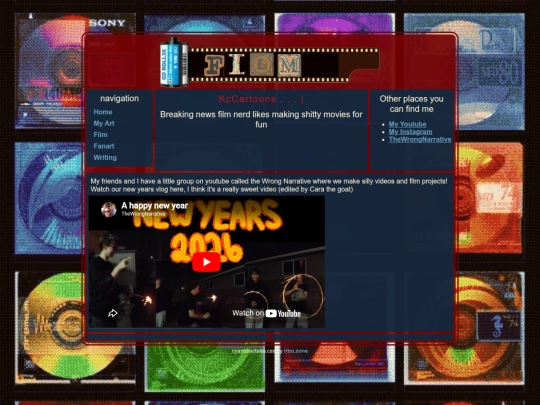
Task: Open the Writing page link
Action: [105, 157]
